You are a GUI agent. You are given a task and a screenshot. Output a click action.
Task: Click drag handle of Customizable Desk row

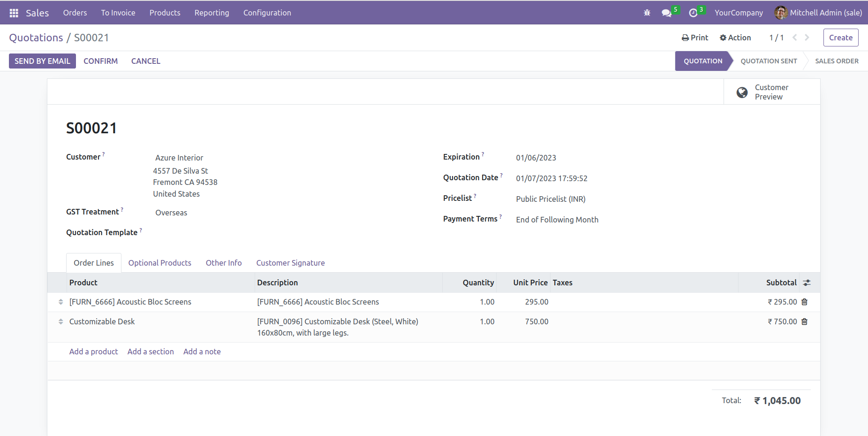(60, 321)
